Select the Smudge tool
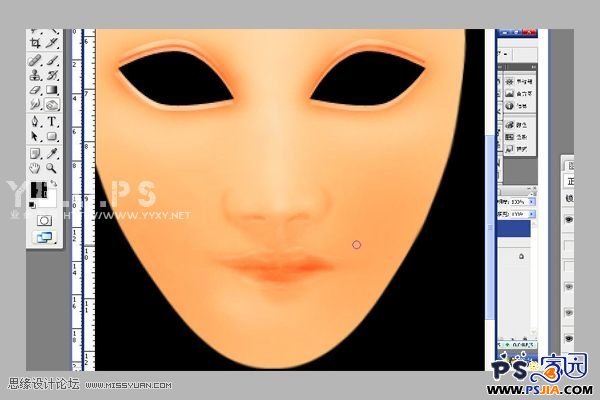Viewport: 600px width, 400px height. point(35,104)
